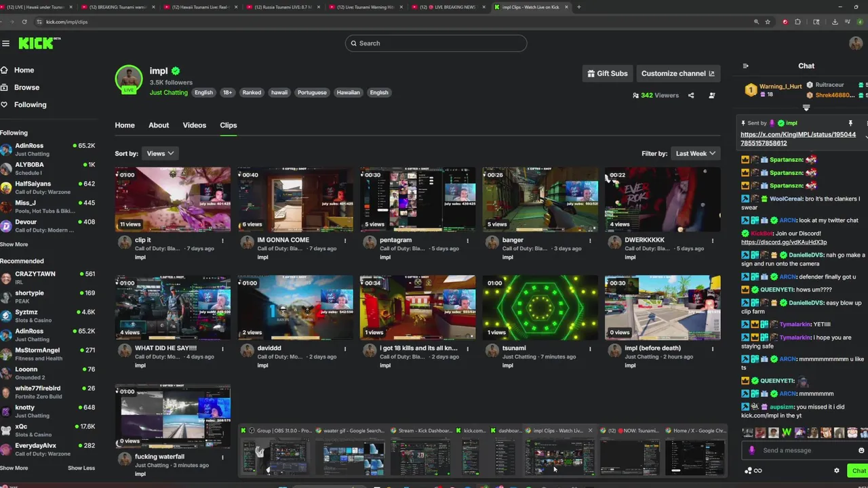The image size is (868, 488).
Task: Open the Filter by Last Week dropdown
Action: [695, 154]
